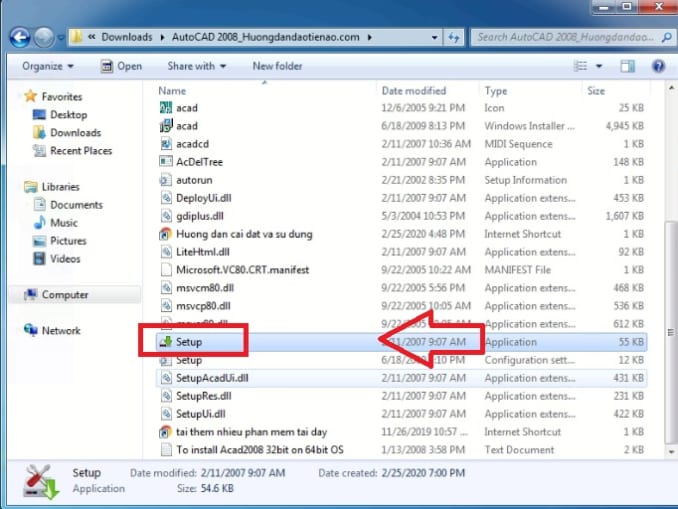Viewport: 678px width, 509px height.
Task: Select Microsoft.VC80.CRT.manifest file icon
Action: click(166, 270)
